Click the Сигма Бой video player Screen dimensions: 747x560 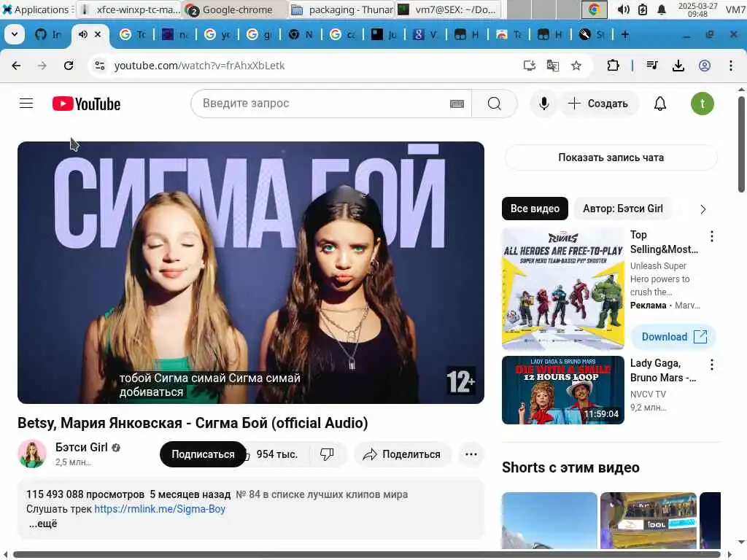[x=251, y=273]
